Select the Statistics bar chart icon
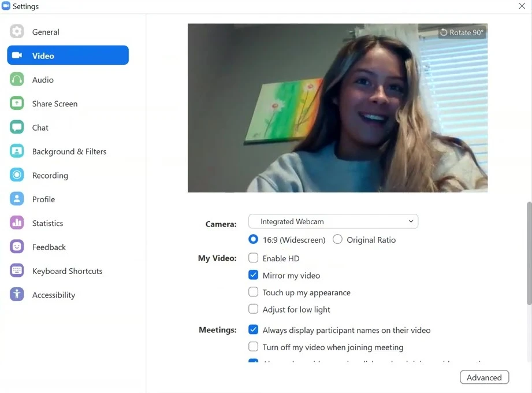The height and width of the screenshot is (393, 532). pos(17,223)
